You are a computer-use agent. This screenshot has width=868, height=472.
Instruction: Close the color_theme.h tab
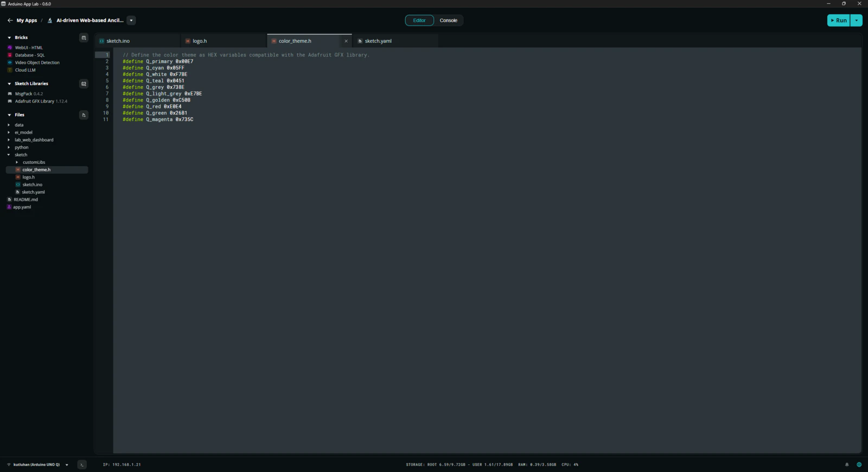pos(346,41)
